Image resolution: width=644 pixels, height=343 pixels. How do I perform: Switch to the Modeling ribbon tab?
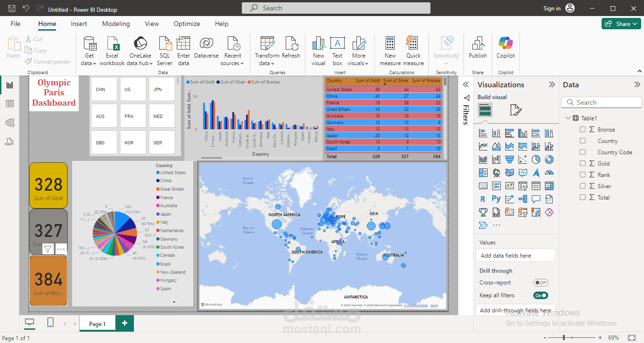point(116,24)
